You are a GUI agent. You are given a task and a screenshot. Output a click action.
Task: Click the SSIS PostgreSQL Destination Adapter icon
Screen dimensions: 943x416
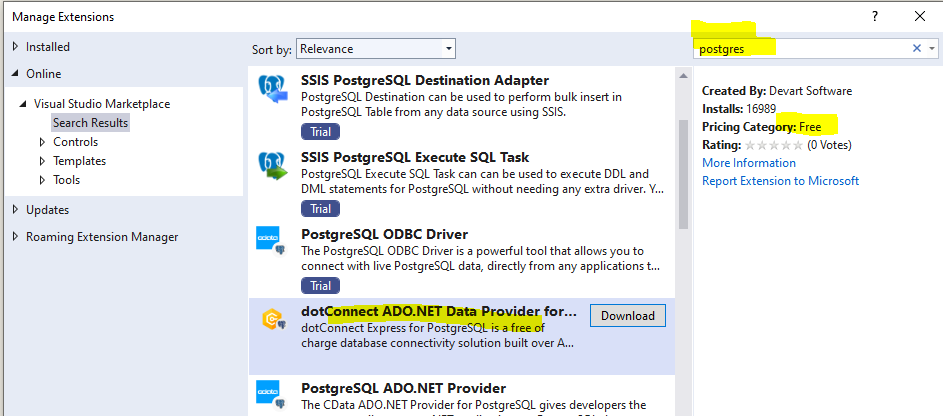pos(272,89)
